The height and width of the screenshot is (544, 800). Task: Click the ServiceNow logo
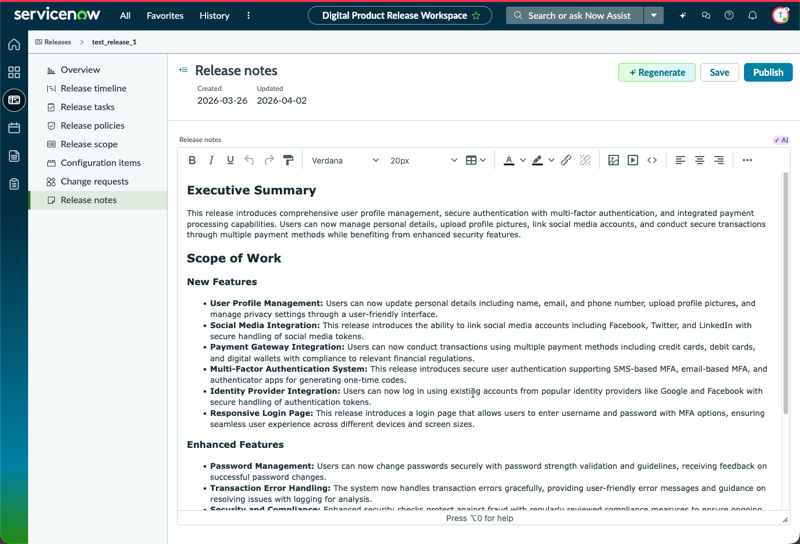[x=57, y=15]
